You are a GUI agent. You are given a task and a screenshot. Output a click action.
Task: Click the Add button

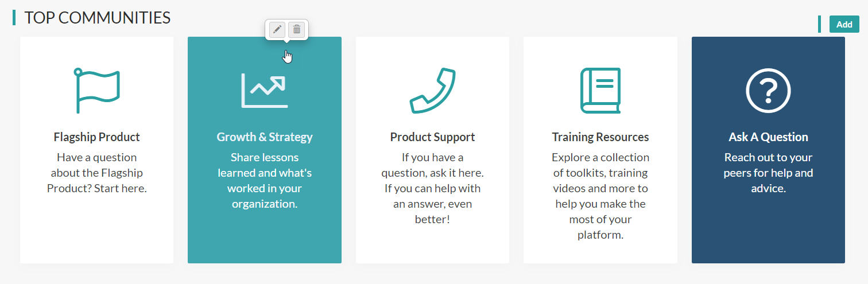[x=844, y=24]
